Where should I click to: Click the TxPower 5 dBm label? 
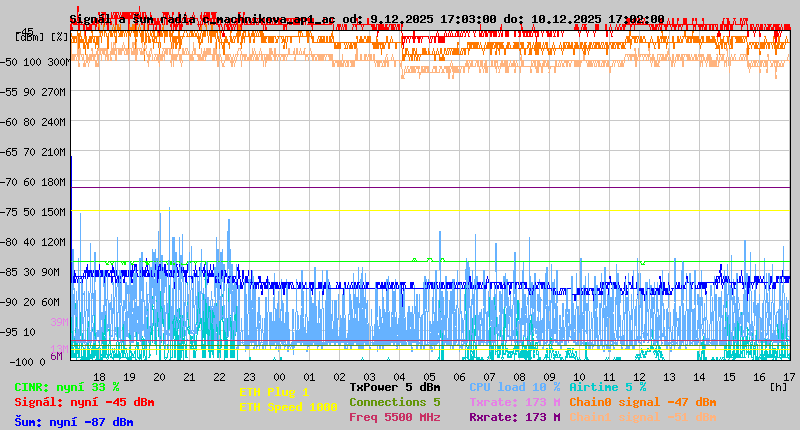click(394, 387)
